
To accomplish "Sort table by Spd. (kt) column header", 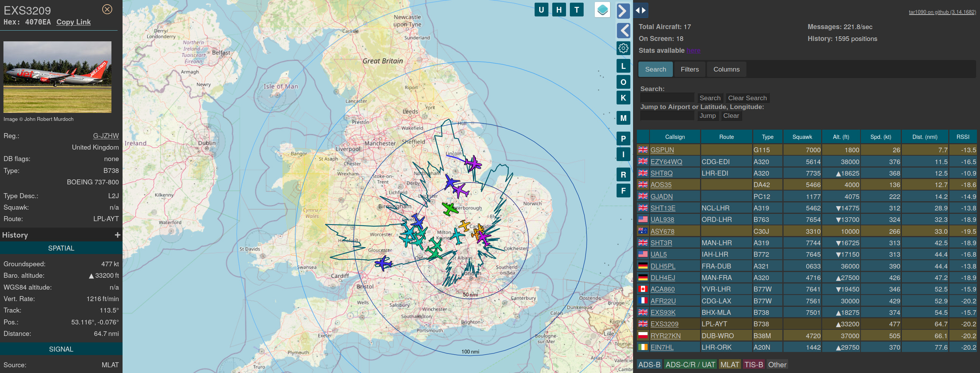I will click(881, 137).
